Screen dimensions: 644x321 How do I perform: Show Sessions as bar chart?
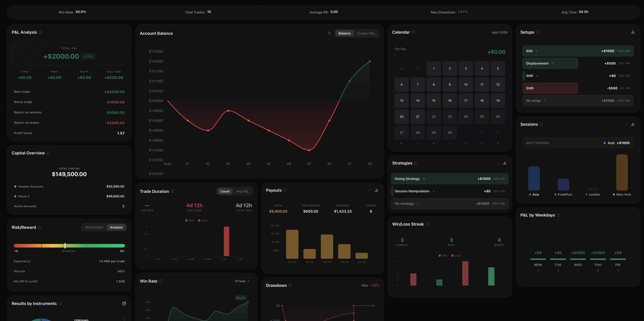pyautogui.click(x=633, y=124)
